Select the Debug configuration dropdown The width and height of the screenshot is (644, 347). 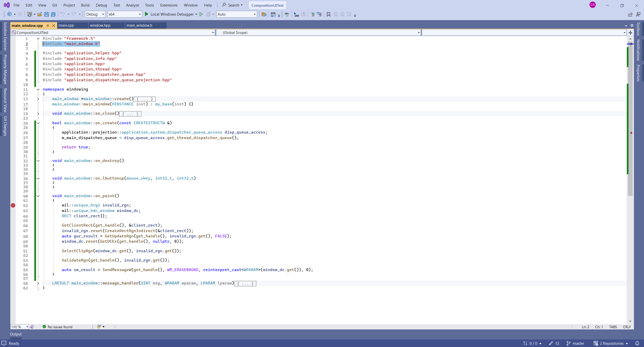(95, 14)
